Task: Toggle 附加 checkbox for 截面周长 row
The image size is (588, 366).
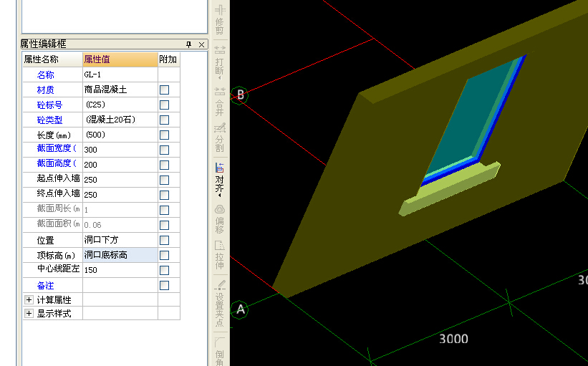Action: (164, 210)
